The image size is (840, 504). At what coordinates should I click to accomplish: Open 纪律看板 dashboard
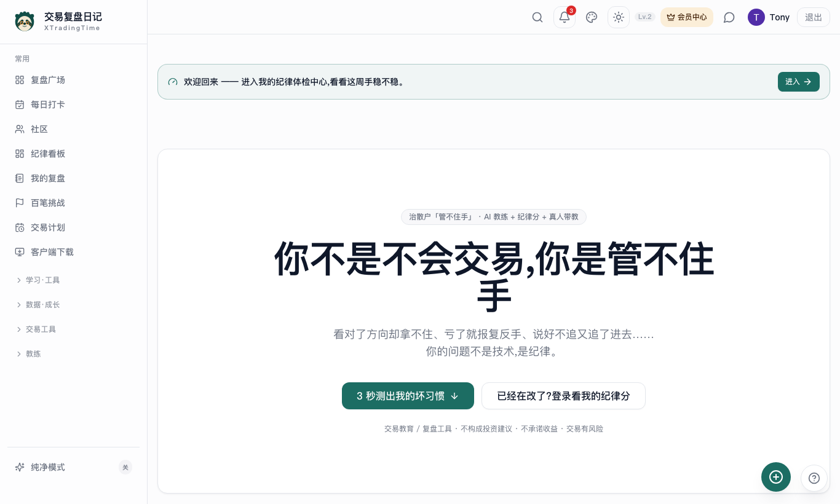[74, 154]
